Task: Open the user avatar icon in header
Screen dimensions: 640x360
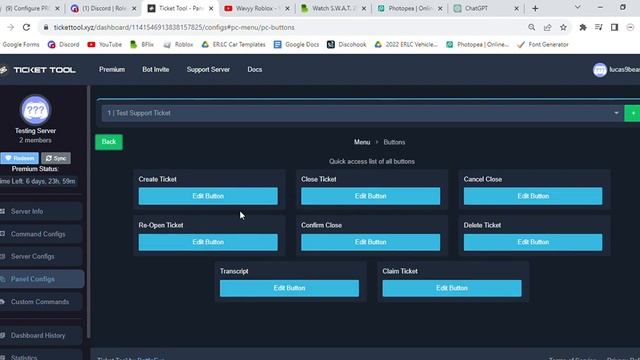Action: (x=600, y=70)
